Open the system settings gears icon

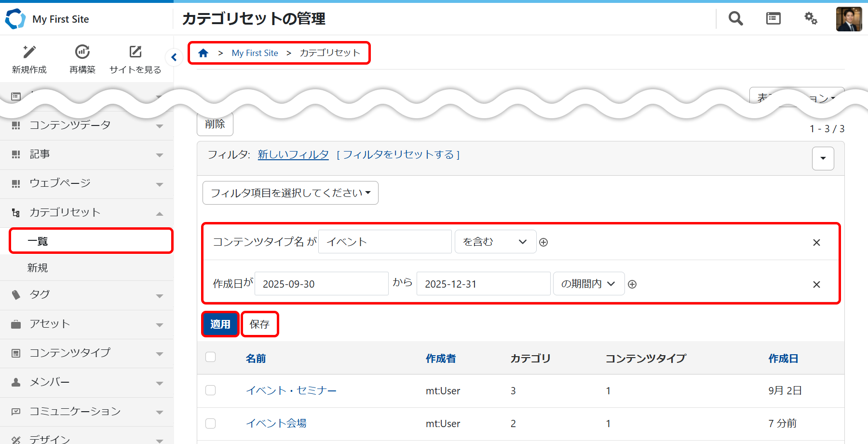811,19
